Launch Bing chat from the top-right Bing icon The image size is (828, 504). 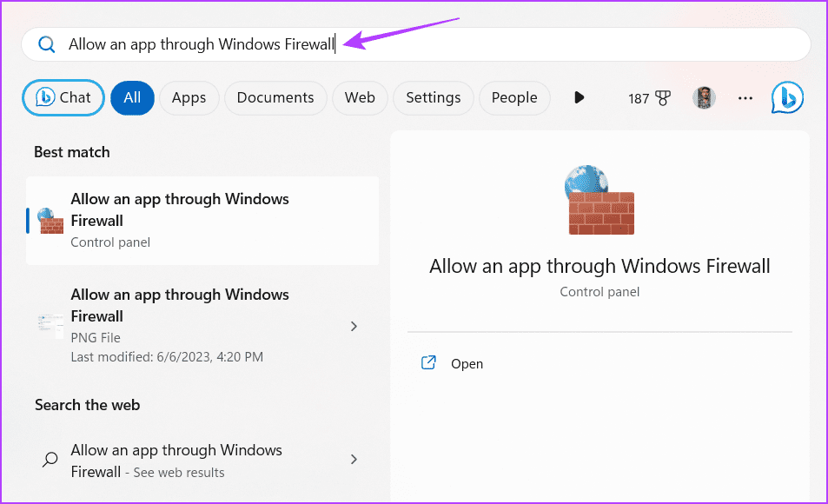click(x=787, y=97)
